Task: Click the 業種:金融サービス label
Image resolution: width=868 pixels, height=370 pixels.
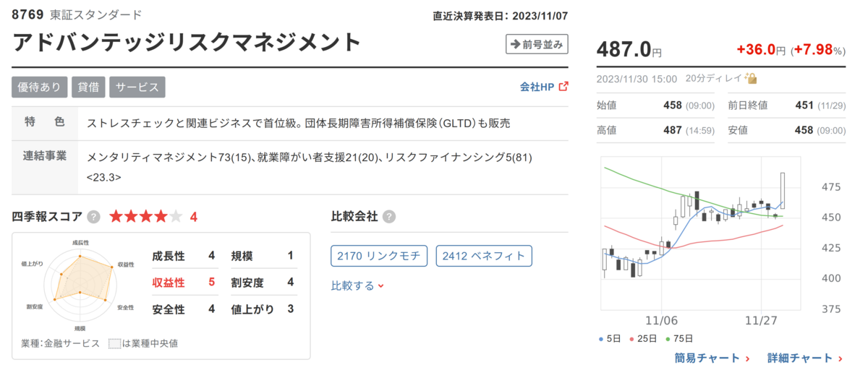Action: pyautogui.click(x=61, y=343)
